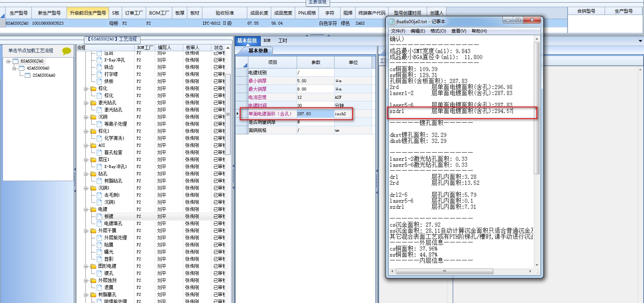Click the folder icon of AOI

(x=94, y=146)
